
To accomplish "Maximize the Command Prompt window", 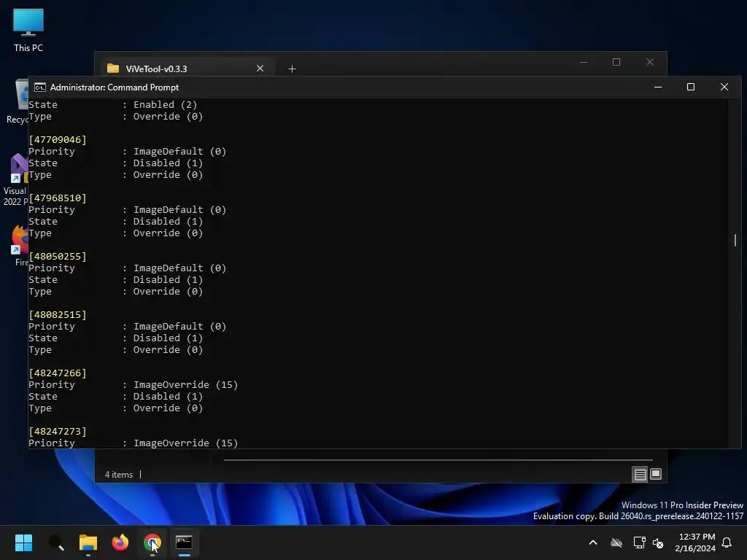I will pyautogui.click(x=691, y=87).
